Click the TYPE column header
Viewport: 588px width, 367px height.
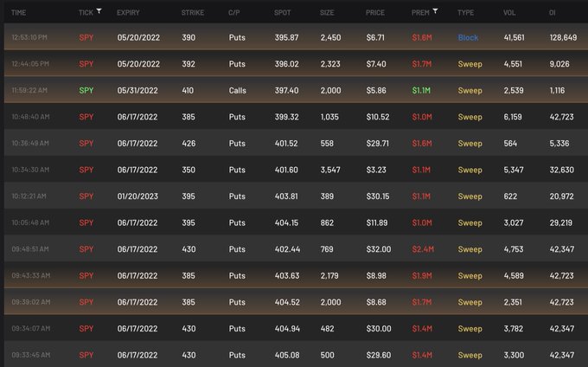tap(465, 13)
